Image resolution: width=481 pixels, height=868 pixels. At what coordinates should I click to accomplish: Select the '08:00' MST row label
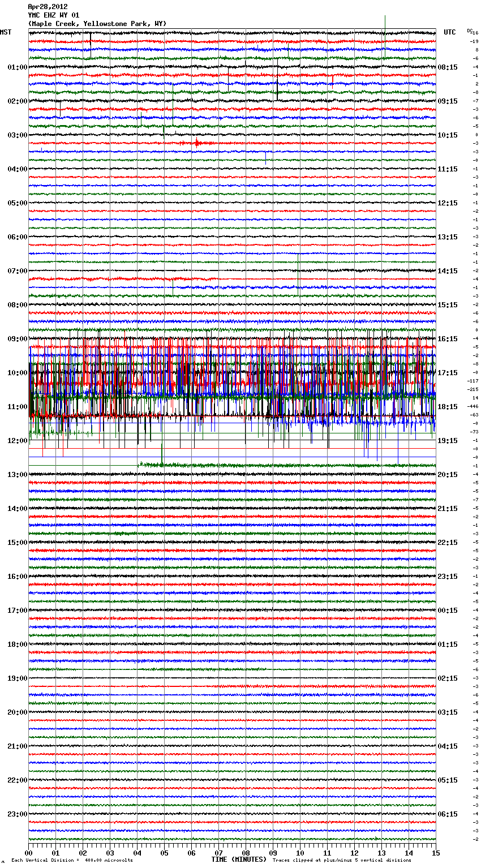click(18, 305)
